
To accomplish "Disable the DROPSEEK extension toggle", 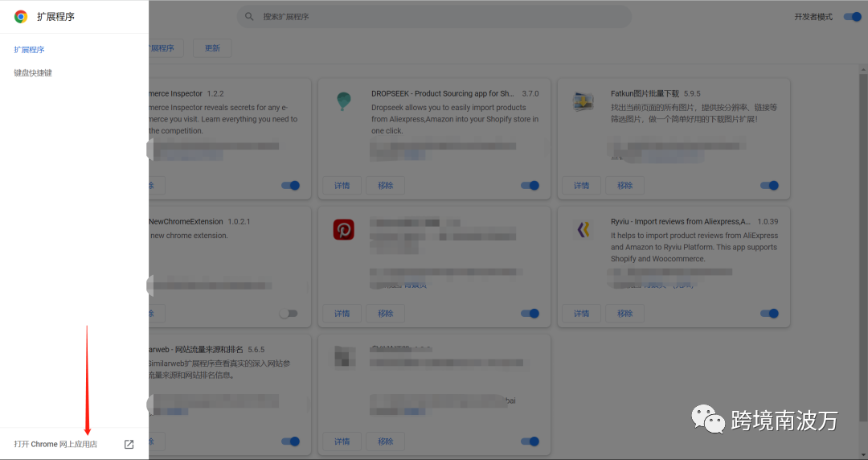I will [530, 185].
